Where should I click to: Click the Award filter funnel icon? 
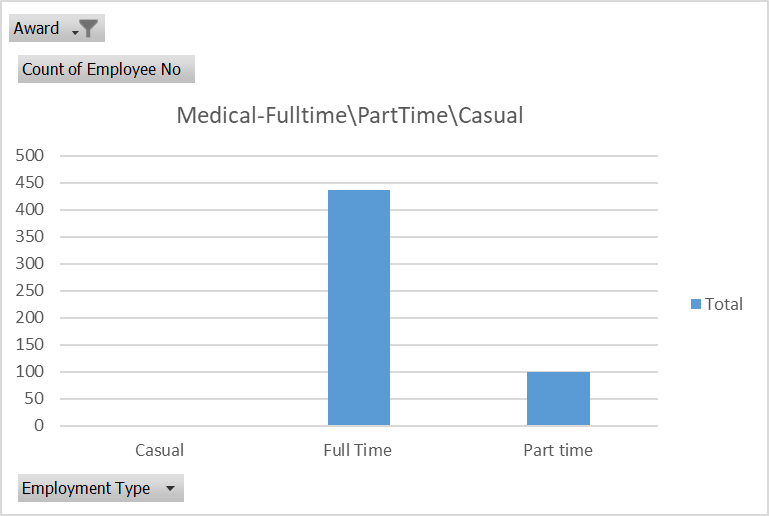point(88,29)
